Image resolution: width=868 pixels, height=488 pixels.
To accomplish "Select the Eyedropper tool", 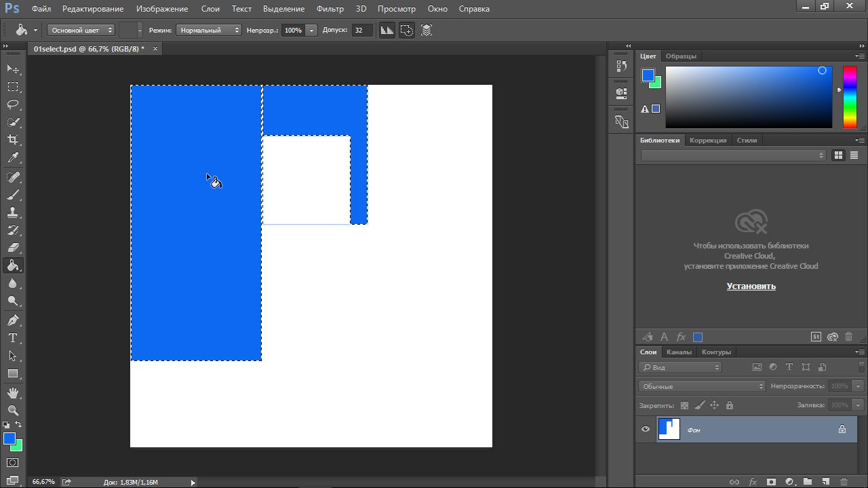I will [13, 158].
